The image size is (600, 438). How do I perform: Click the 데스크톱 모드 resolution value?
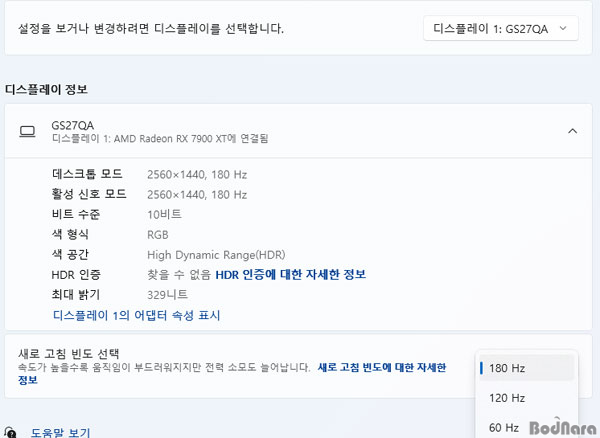(x=197, y=175)
